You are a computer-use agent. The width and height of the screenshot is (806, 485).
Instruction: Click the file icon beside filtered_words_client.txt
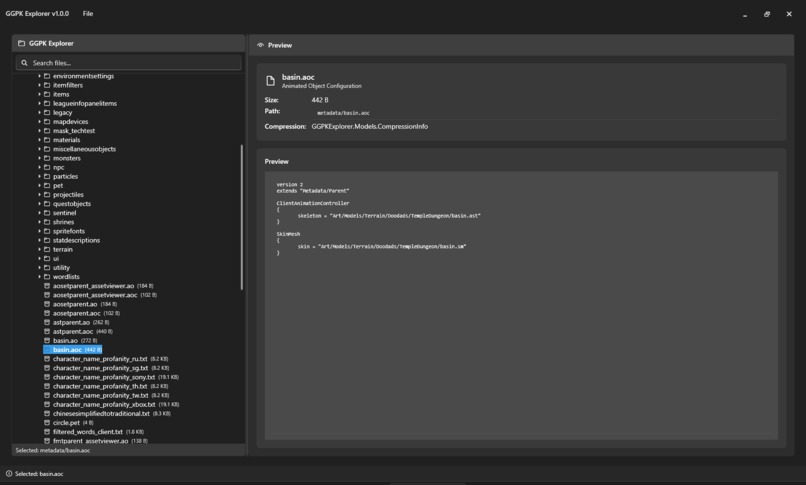tap(47, 432)
